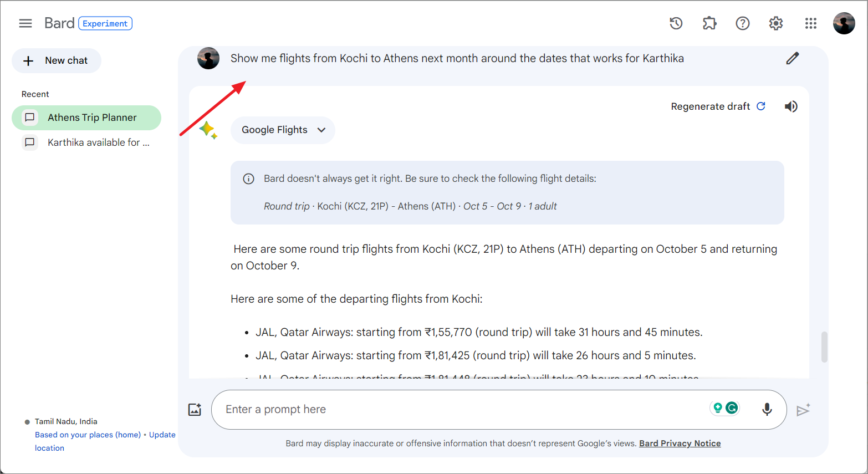The height and width of the screenshot is (474, 868).
Task: Open the Google apps grid launcher
Action: [810, 23]
